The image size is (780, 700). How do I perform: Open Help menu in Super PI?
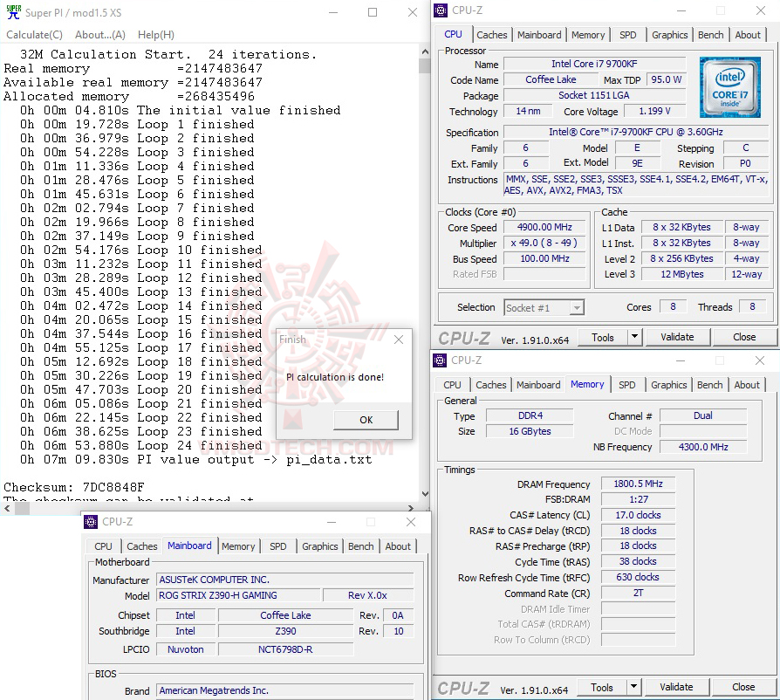click(156, 35)
